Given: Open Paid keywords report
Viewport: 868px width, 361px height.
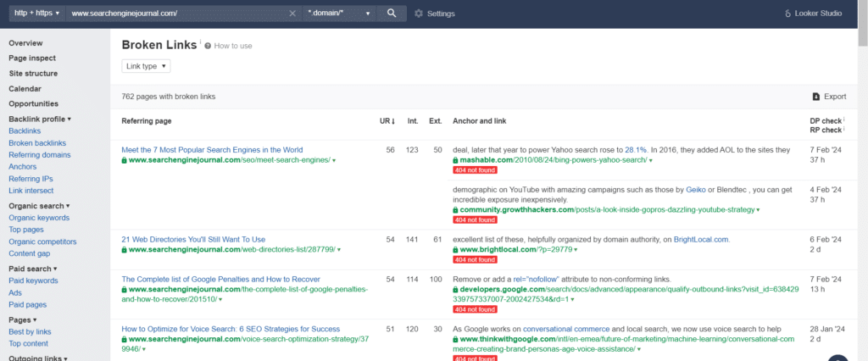Looking at the screenshot, I should (33, 280).
